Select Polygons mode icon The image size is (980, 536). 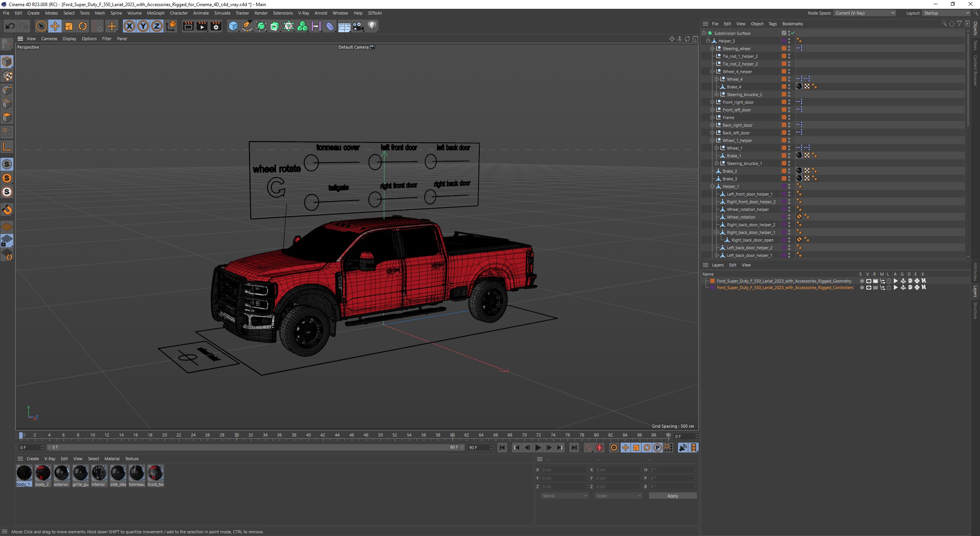[7, 118]
